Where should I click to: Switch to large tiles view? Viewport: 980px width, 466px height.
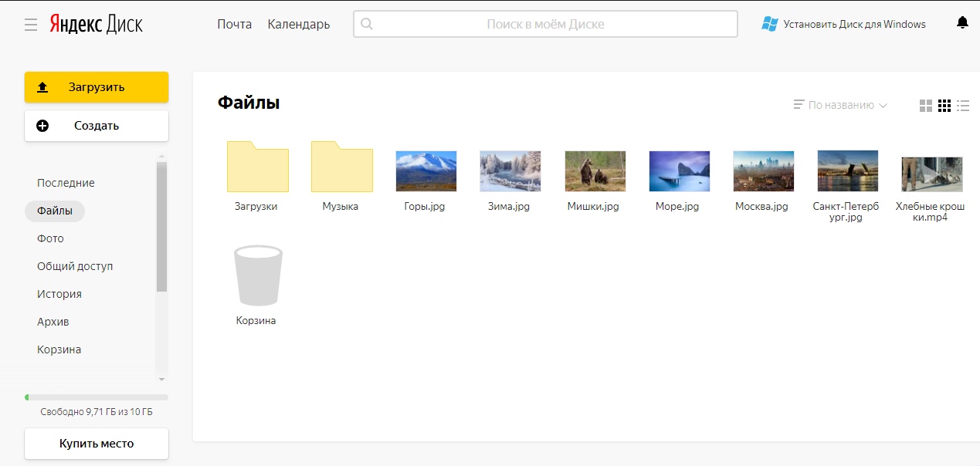click(926, 106)
